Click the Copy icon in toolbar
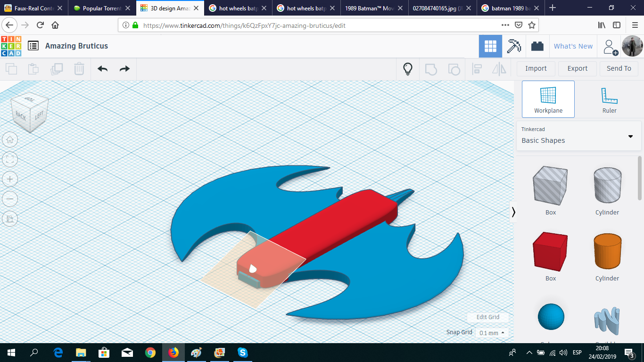 [x=11, y=69]
